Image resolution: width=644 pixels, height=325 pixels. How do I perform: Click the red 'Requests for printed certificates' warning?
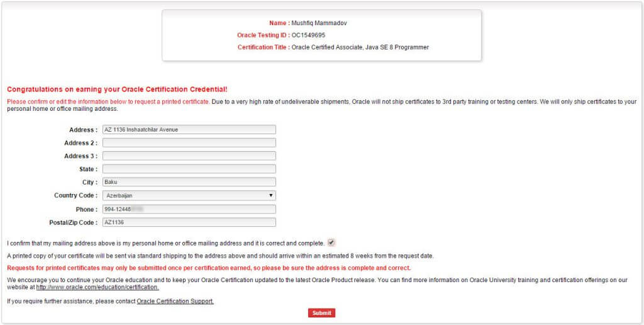208,268
